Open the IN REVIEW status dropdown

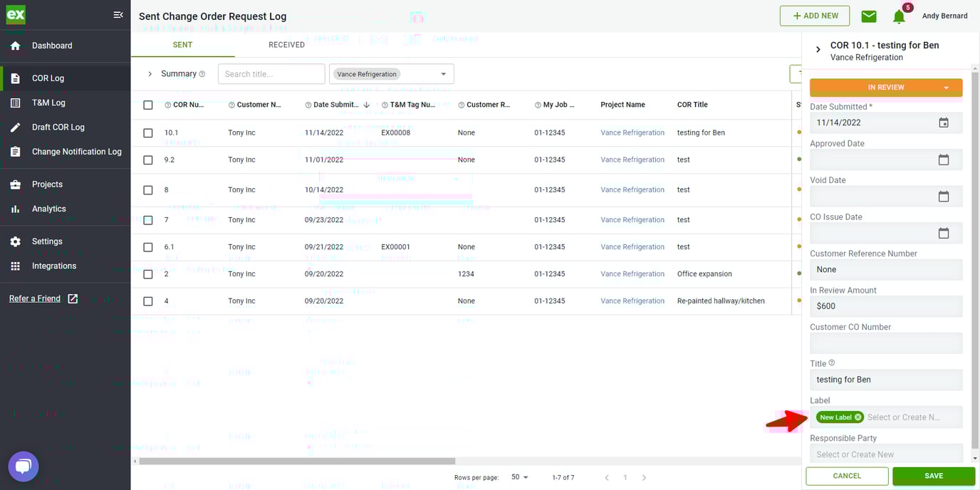click(946, 88)
